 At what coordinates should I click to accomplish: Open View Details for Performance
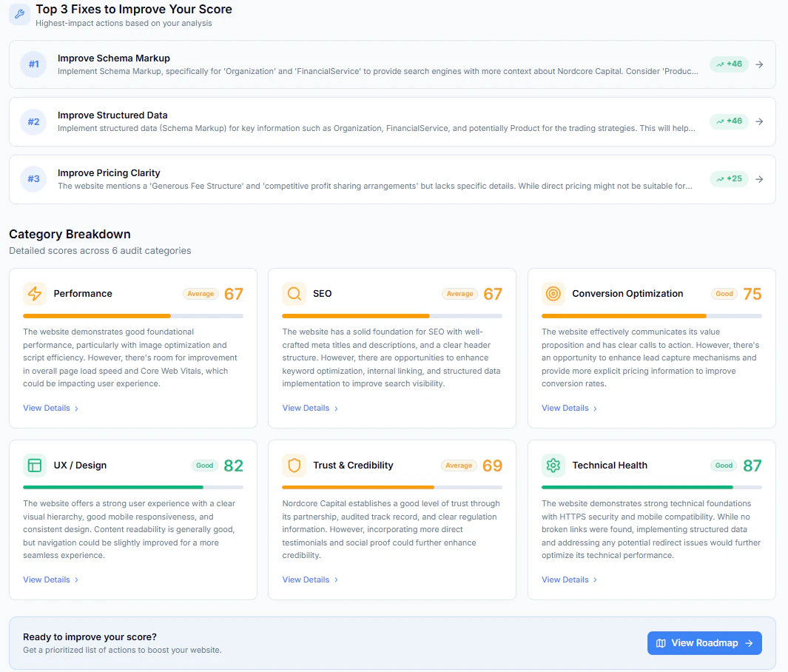[51, 408]
